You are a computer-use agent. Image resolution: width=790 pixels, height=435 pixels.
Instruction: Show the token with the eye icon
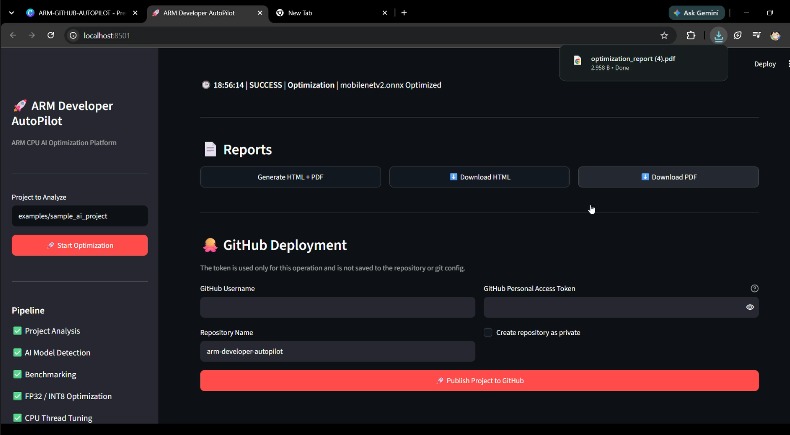click(x=750, y=307)
